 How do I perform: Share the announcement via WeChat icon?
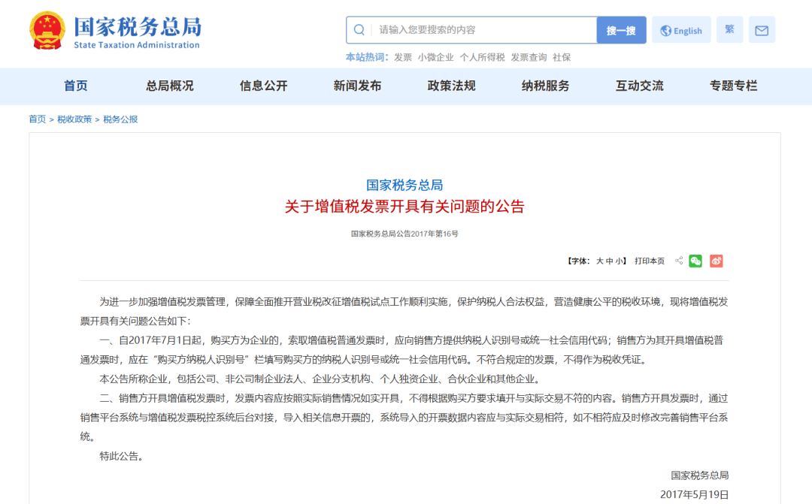pyautogui.click(x=695, y=261)
